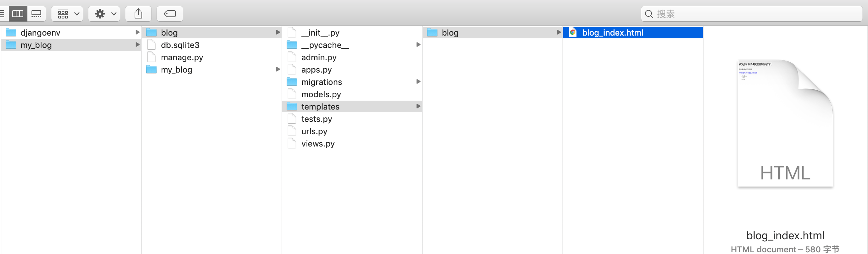Select the djangoenv folder
Image resolution: width=868 pixels, height=254 pixels.
(71, 33)
